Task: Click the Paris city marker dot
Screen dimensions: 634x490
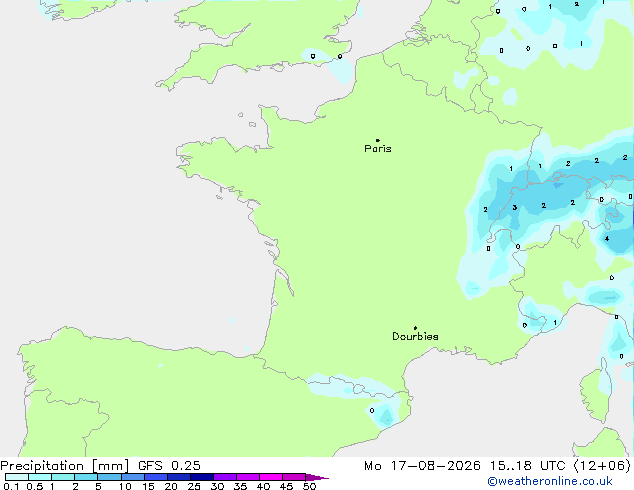Action: tap(378, 140)
